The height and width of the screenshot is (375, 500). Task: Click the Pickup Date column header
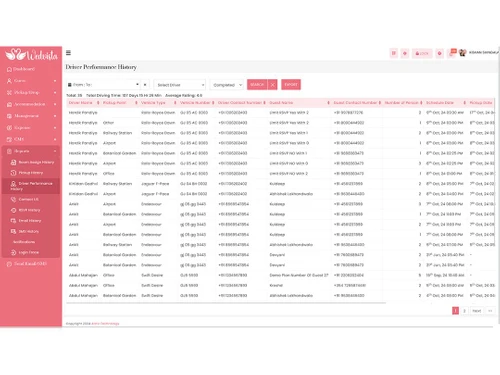coord(481,103)
